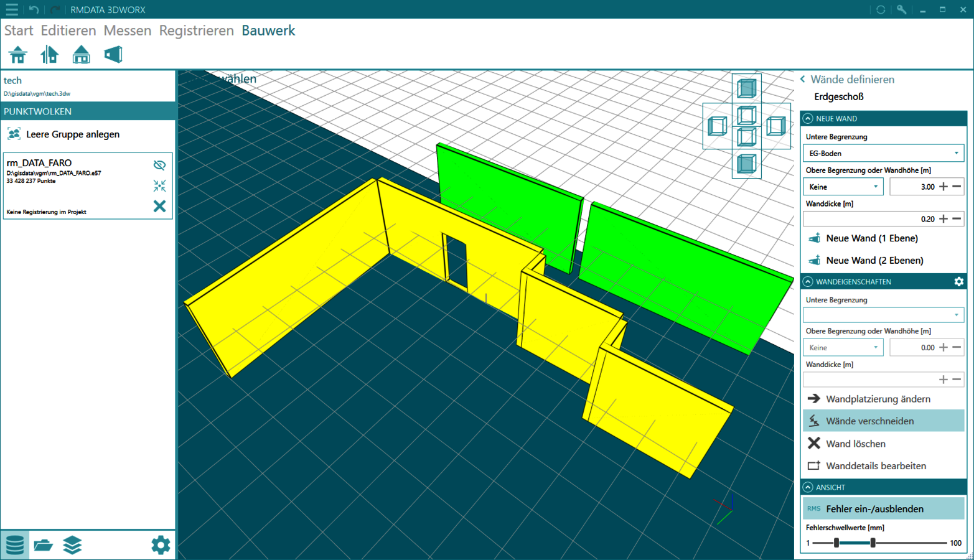Click the Fehlerschwellwerte slider right handle
Viewport: 974px width, 560px height.
[x=873, y=543]
